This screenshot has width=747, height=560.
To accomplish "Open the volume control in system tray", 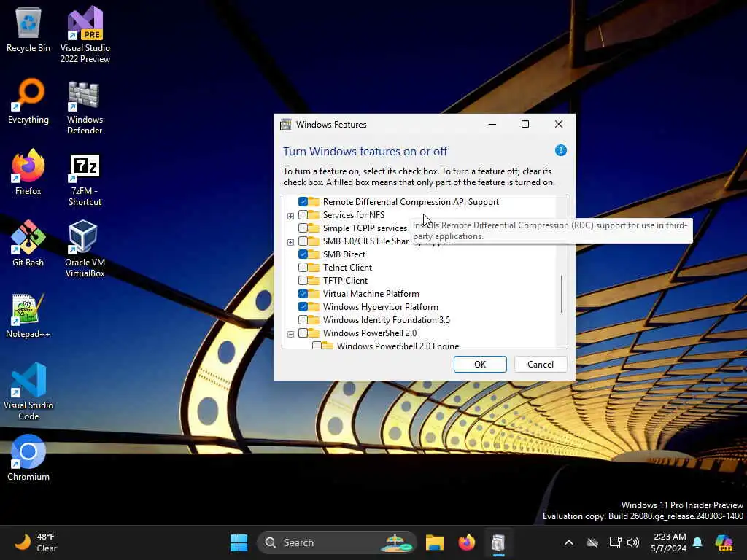I will [633, 542].
